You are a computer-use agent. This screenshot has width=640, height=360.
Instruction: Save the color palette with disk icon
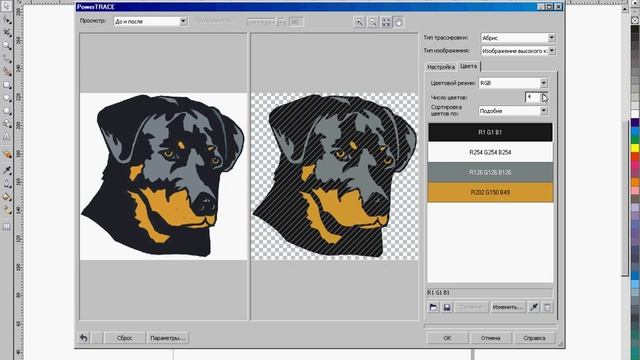[447, 307]
